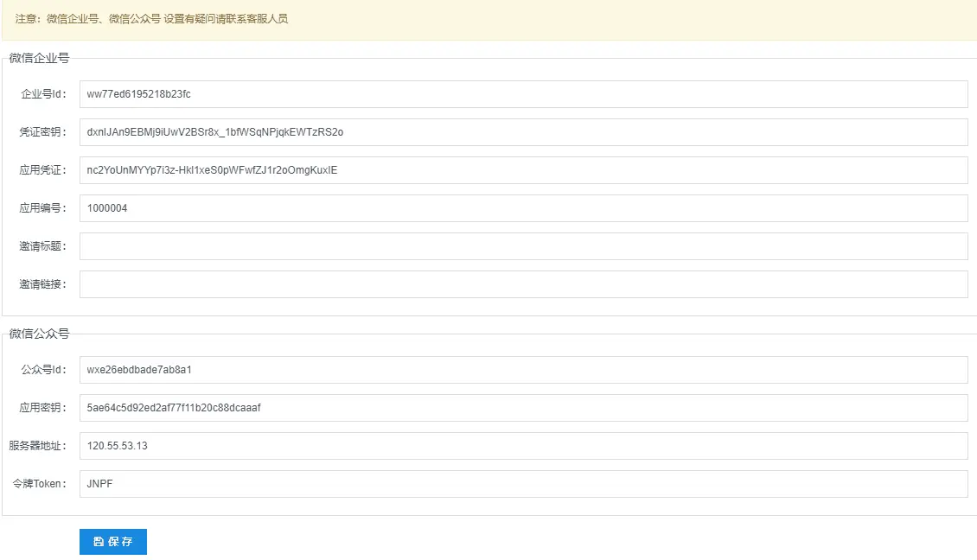Click the 邀请链接: label
977x560 pixels.
42,284
